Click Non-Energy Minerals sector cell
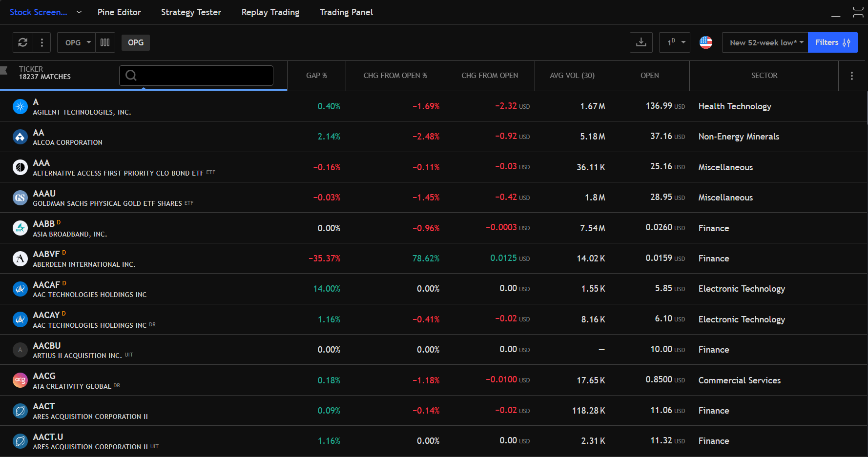868x457 pixels. pos(739,137)
